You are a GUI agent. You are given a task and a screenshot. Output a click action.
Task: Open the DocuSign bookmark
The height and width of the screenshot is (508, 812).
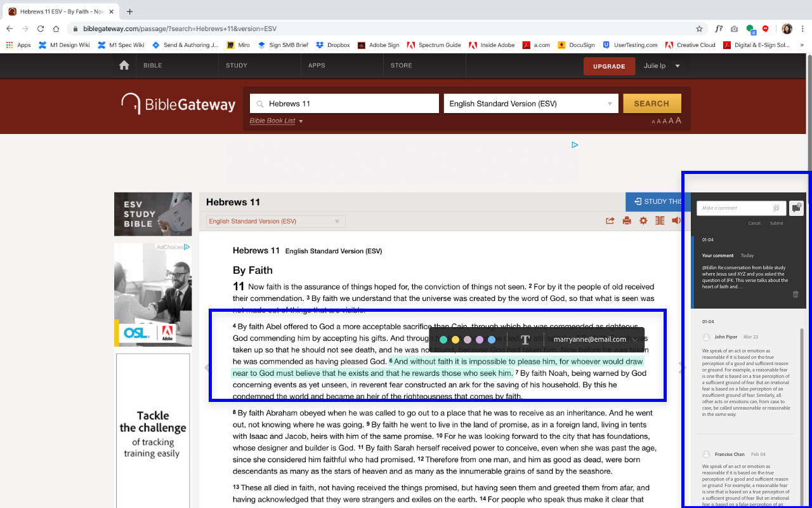(577, 45)
